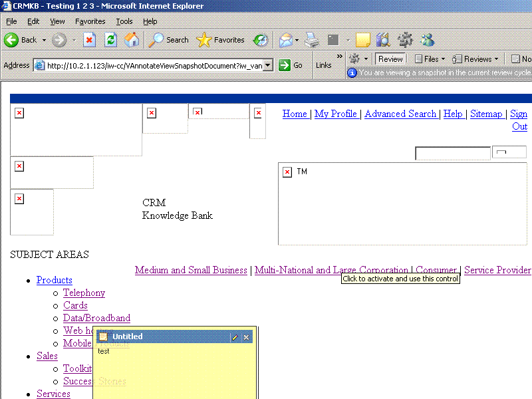Click the search text input field
Image resolution: width=532 pixels, height=399 pixels.
coord(453,153)
